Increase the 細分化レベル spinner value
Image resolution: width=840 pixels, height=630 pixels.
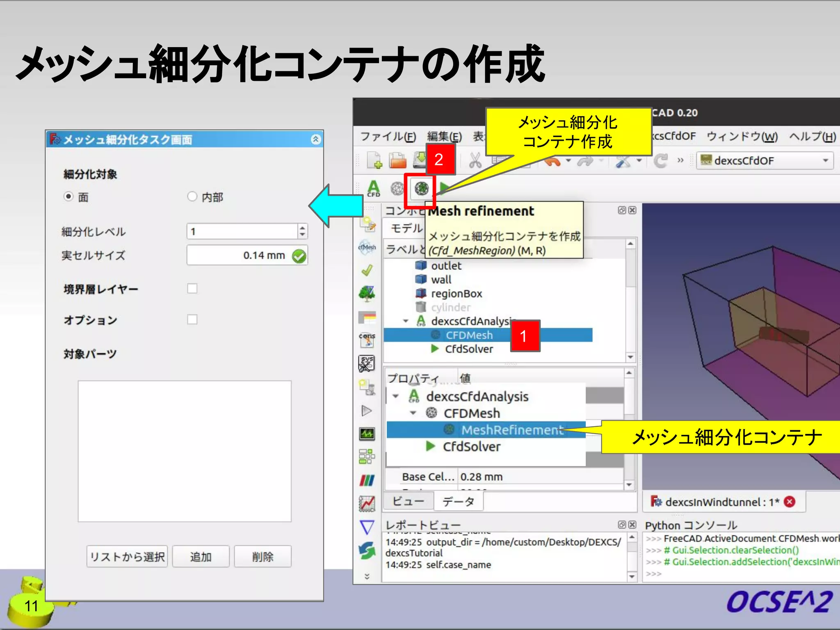pyautogui.click(x=302, y=228)
